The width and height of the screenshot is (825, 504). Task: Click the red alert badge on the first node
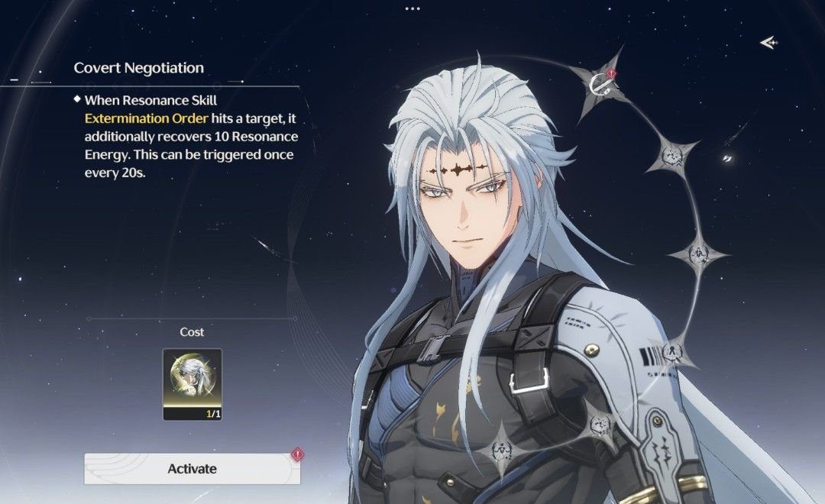coord(611,73)
